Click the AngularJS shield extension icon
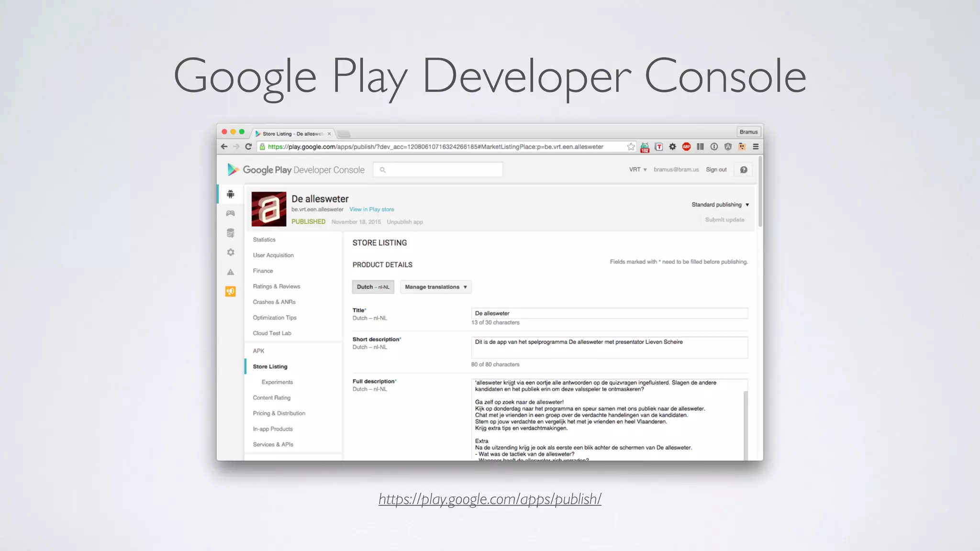Viewport: 980px width, 551px height. tap(728, 147)
